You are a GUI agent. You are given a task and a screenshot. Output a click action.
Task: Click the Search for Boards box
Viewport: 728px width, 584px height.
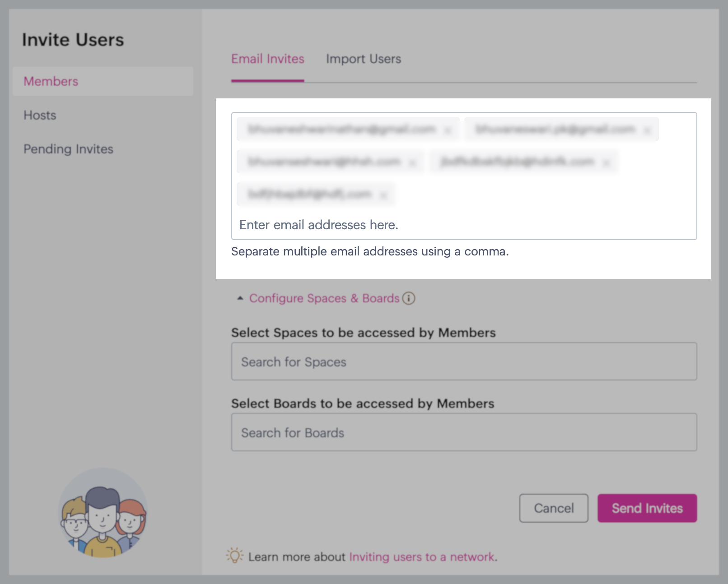[464, 432]
